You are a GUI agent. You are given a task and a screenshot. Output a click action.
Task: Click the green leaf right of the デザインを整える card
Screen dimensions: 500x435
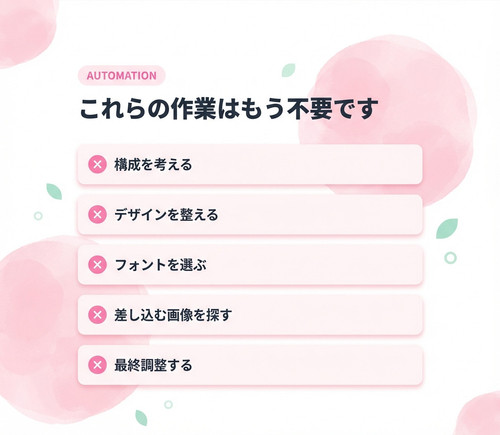coord(447,228)
